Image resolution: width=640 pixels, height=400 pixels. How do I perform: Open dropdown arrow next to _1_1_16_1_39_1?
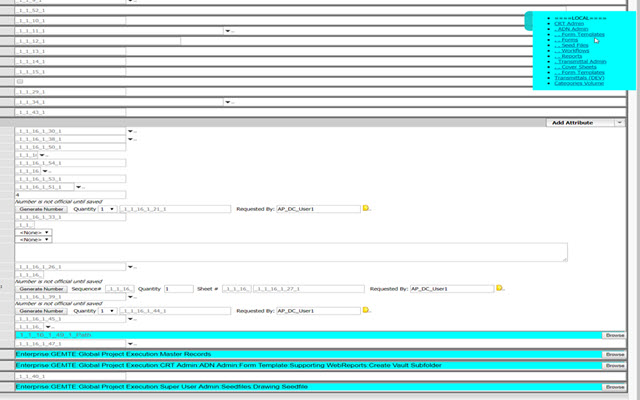click(130, 297)
